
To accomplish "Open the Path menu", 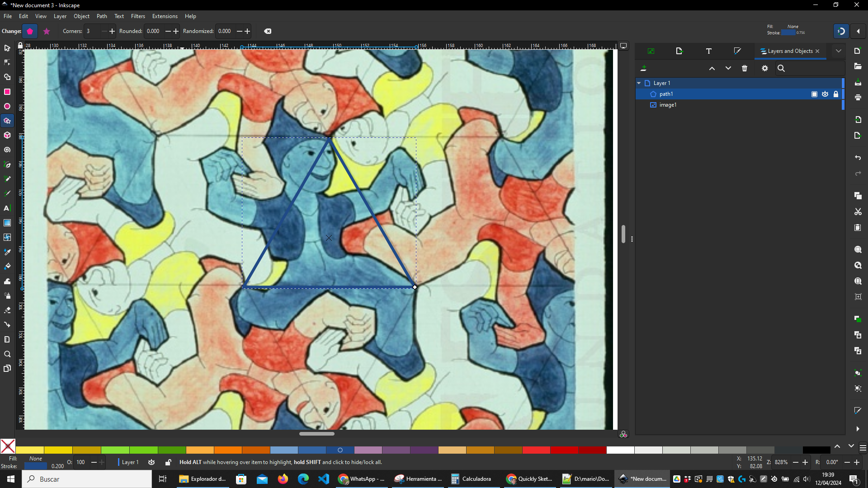I will coord(102,16).
